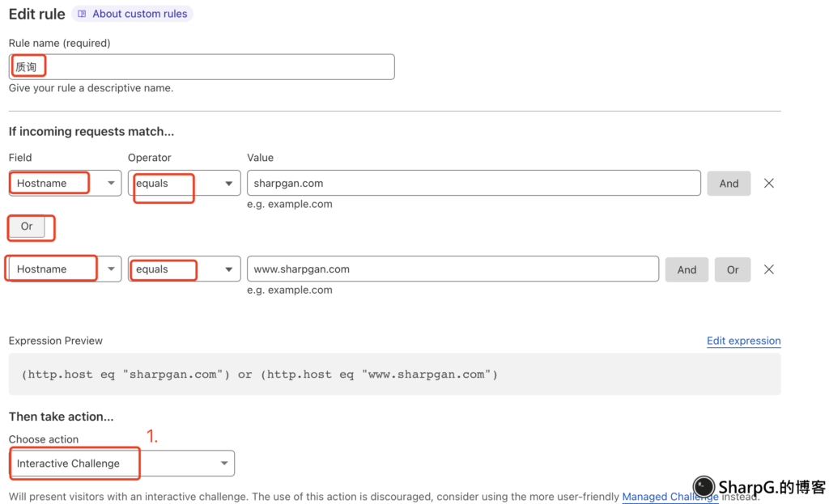Screen dimensions: 829x504
Task: Click the Expression Preview code box
Action: coord(394,375)
